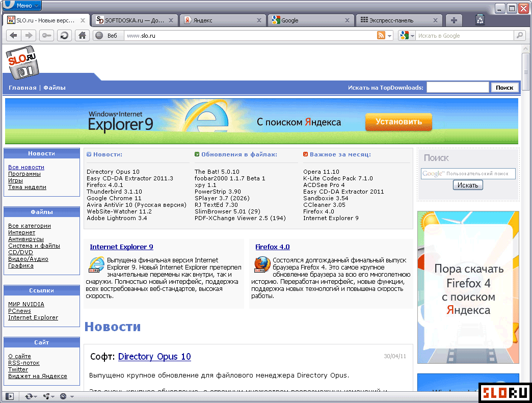Open the Twitter sidebar link
Image resolution: width=532 pixels, height=403 pixels.
pyautogui.click(x=18, y=369)
